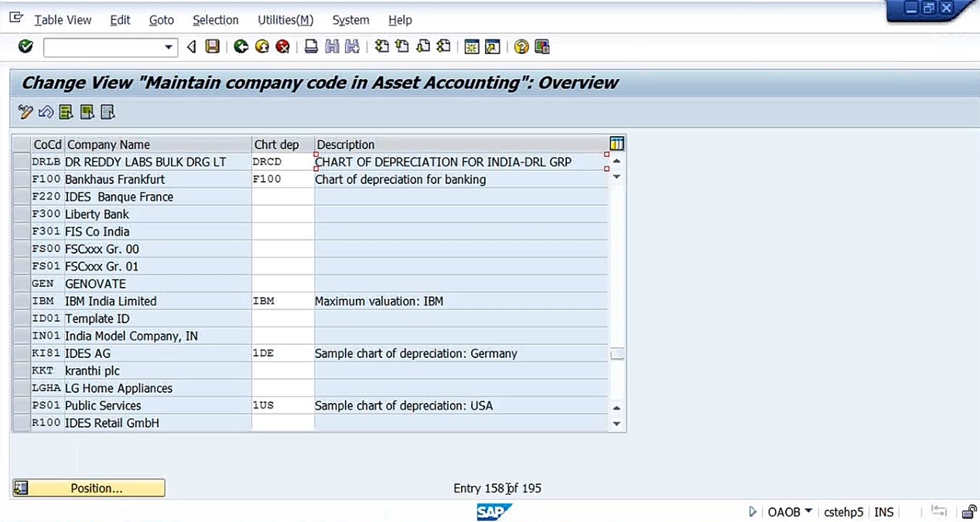This screenshot has height=522, width=980.
Task: Select the row selector for F100
Action: pos(21,179)
